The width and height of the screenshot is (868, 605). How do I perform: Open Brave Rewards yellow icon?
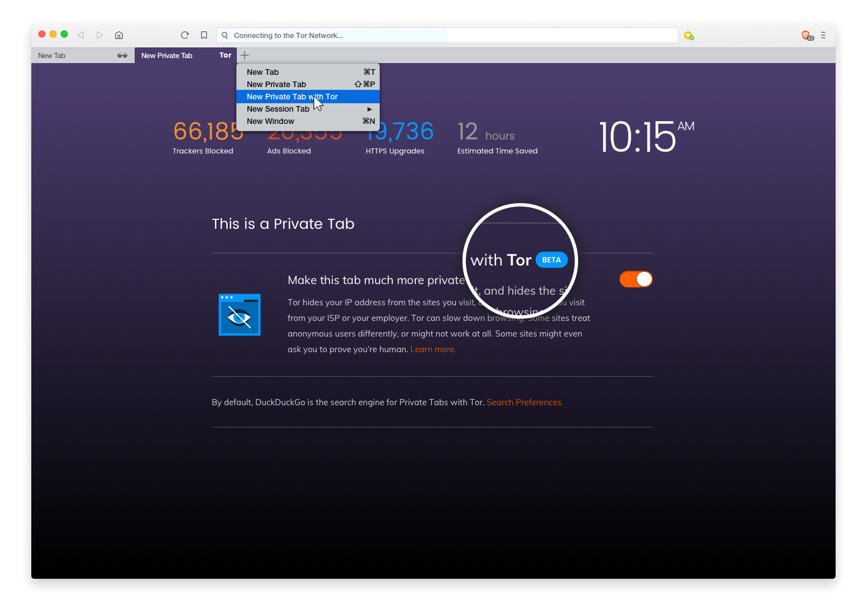click(x=689, y=36)
